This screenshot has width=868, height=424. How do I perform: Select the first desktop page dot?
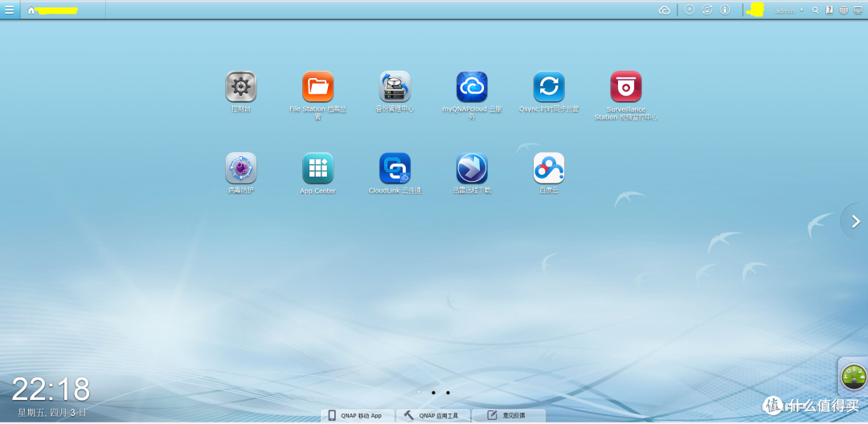[x=419, y=393]
